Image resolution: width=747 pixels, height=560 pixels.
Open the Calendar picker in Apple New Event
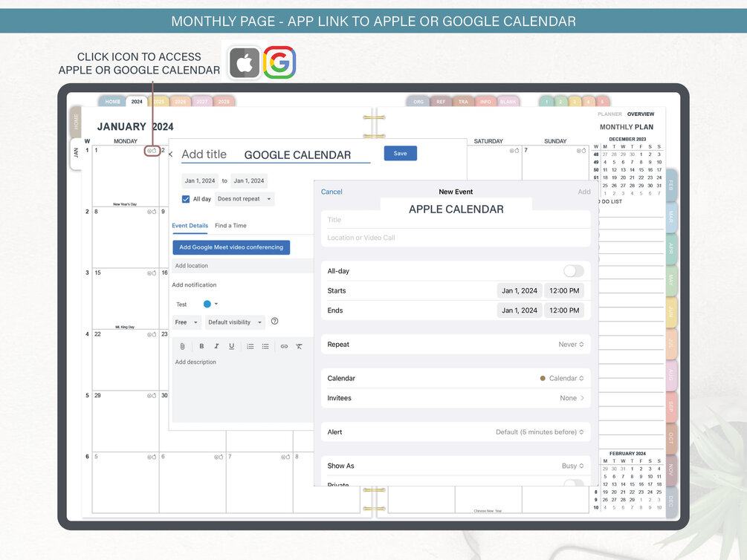tap(562, 378)
